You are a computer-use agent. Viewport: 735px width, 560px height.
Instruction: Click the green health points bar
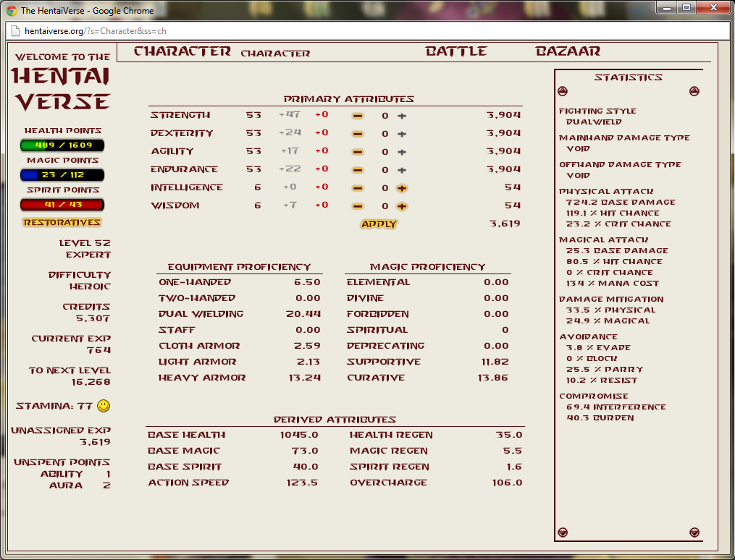[62, 145]
